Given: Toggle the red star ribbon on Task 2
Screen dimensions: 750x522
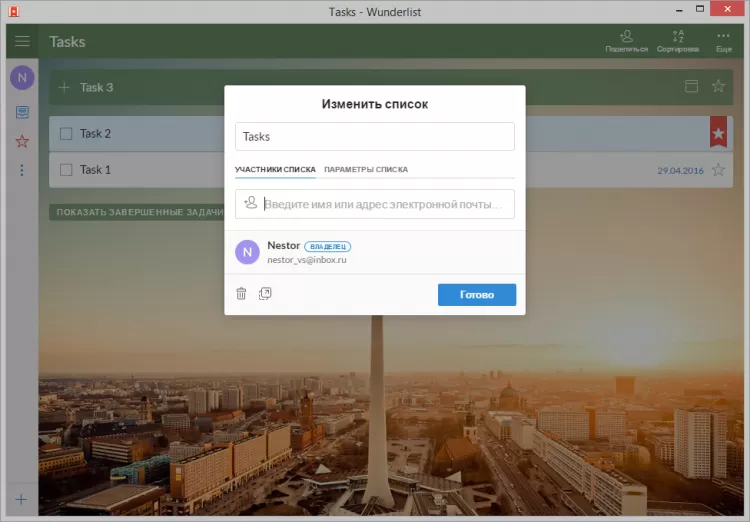Looking at the screenshot, I should [x=718, y=132].
